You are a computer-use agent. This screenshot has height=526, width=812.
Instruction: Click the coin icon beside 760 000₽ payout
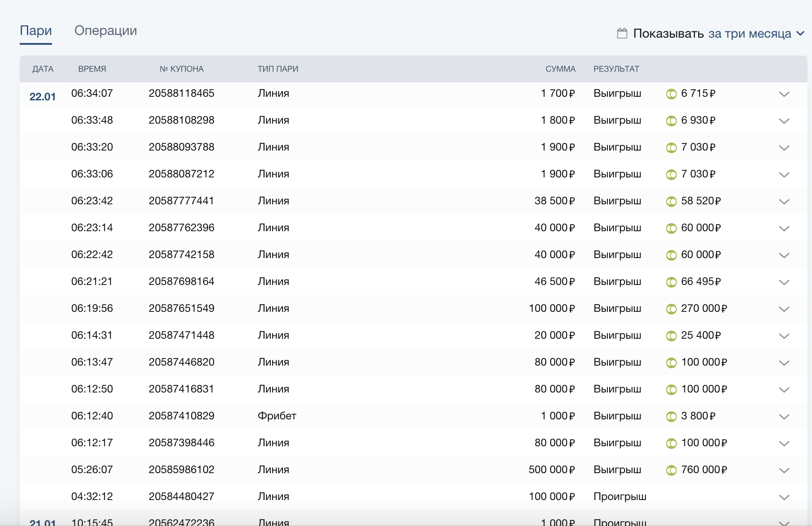671,470
